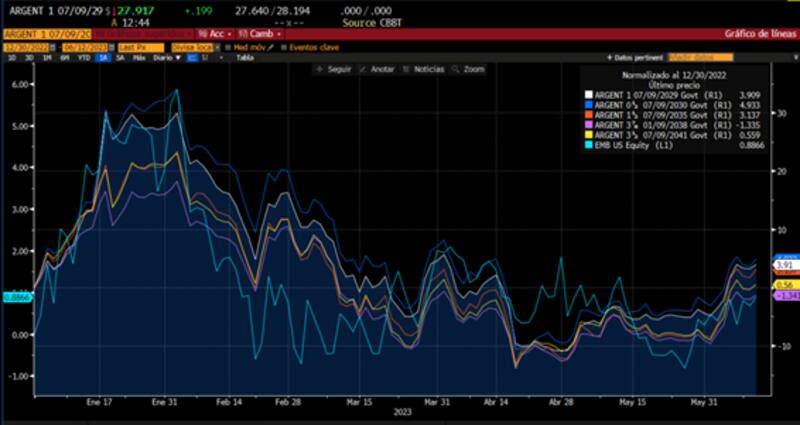Switch to the 6M time range
Image resolution: width=800 pixels, height=425 pixels.
(x=65, y=58)
